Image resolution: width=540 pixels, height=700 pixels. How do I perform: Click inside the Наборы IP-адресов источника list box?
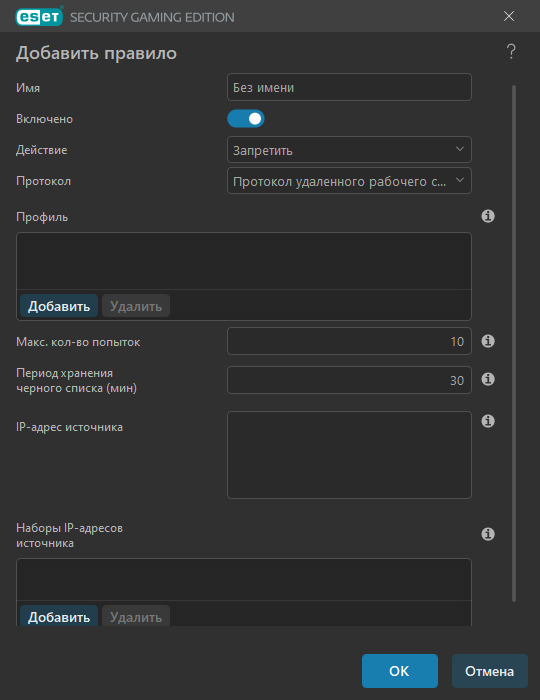[244, 579]
